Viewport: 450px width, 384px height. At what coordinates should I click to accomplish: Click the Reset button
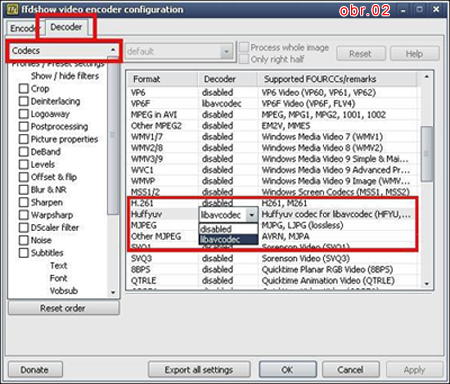(361, 54)
